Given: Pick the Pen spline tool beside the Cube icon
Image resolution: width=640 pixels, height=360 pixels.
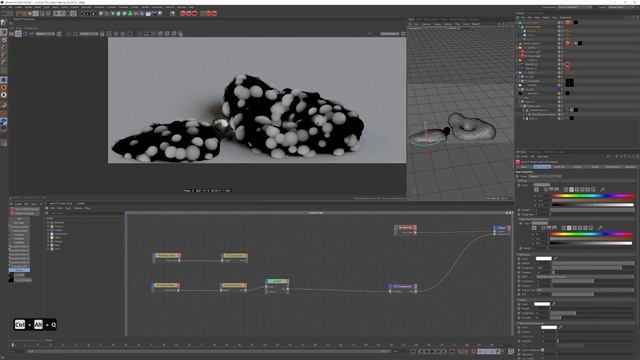Looking at the screenshot, I should pyautogui.click(x=107, y=13).
